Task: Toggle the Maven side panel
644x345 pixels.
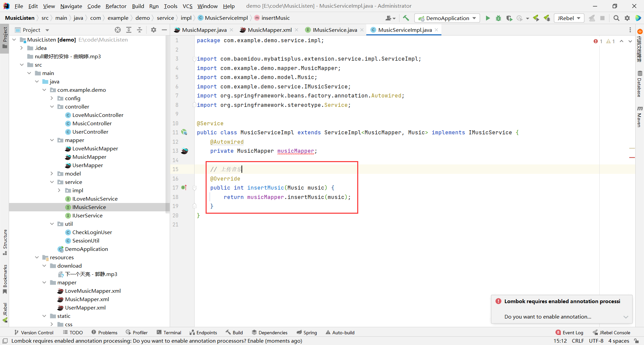Action: coord(639,117)
